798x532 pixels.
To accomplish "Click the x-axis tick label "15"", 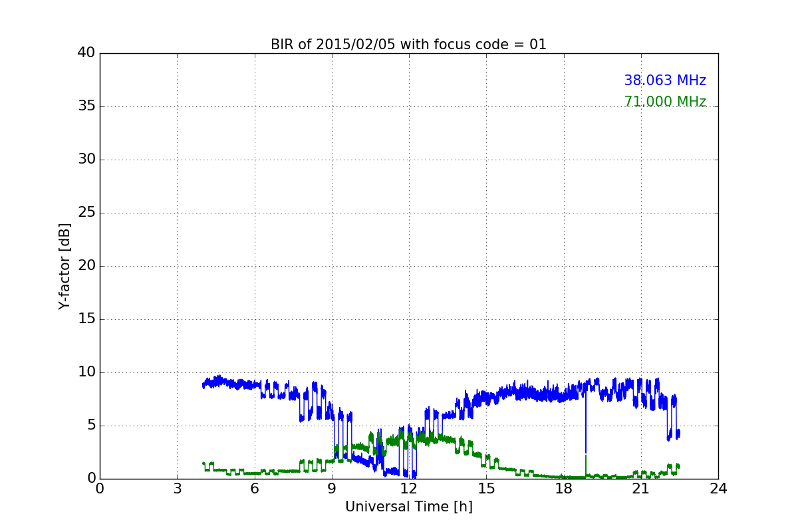I will click(x=486, y=489).
